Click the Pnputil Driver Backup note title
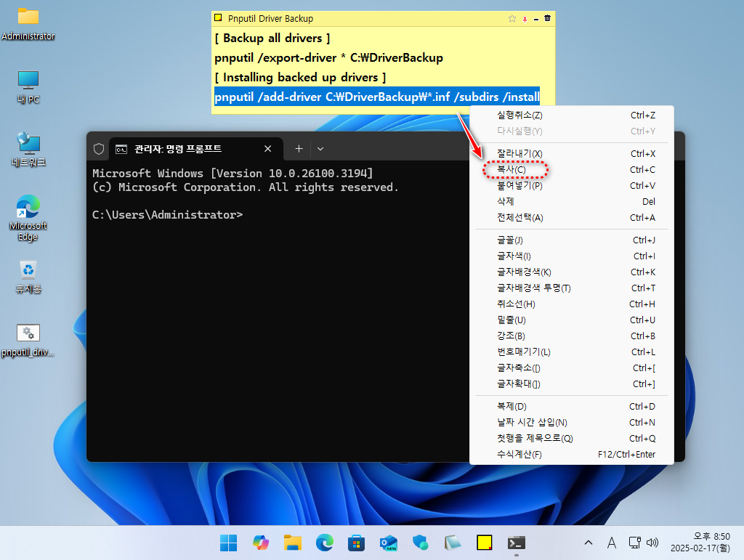744x560 pixels. [270, 18]
